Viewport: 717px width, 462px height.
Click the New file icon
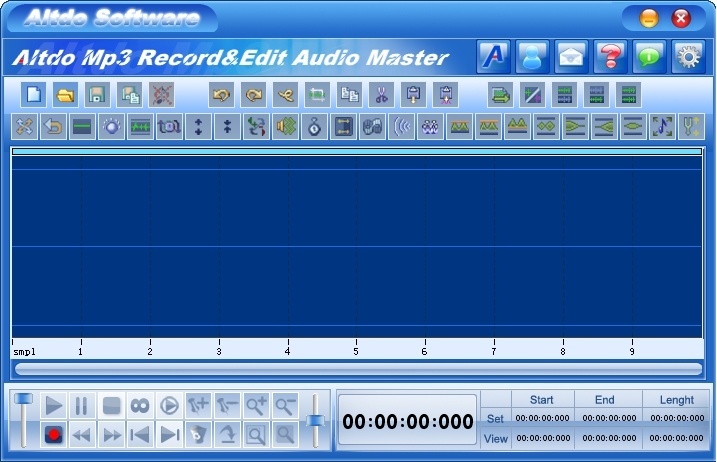pyautogui.click(x=35, y=95)
